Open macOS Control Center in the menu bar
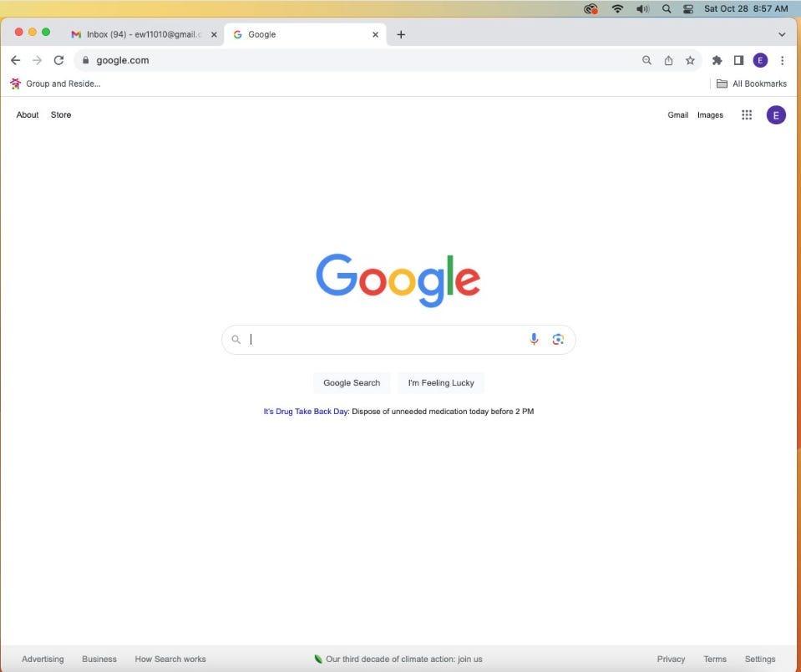 [688, 8]
